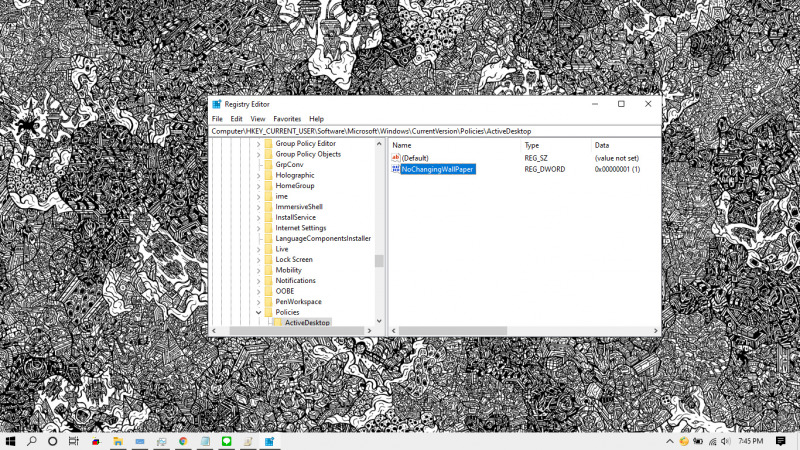Click the HomeGroup folder icon
This screenshot has height=450, width=800.
268,186
